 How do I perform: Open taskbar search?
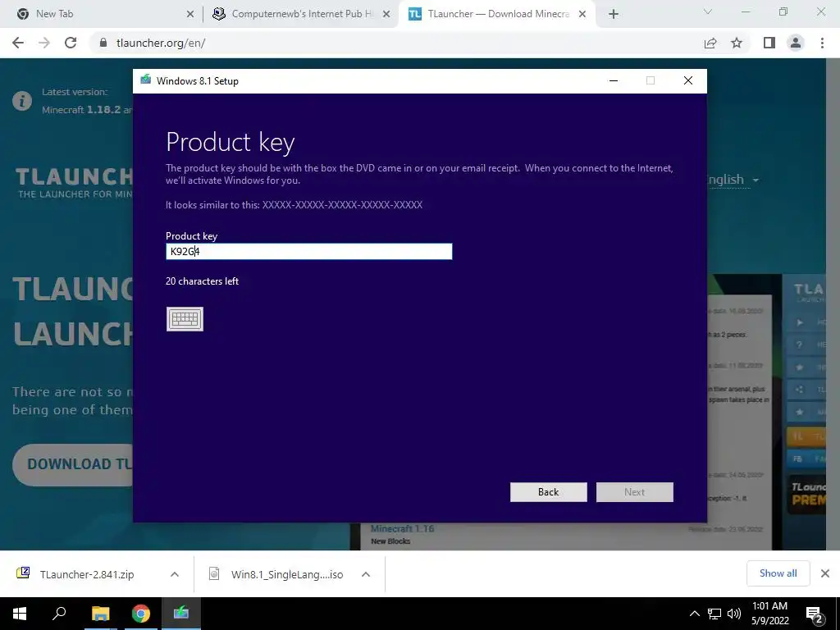(59, 614)
